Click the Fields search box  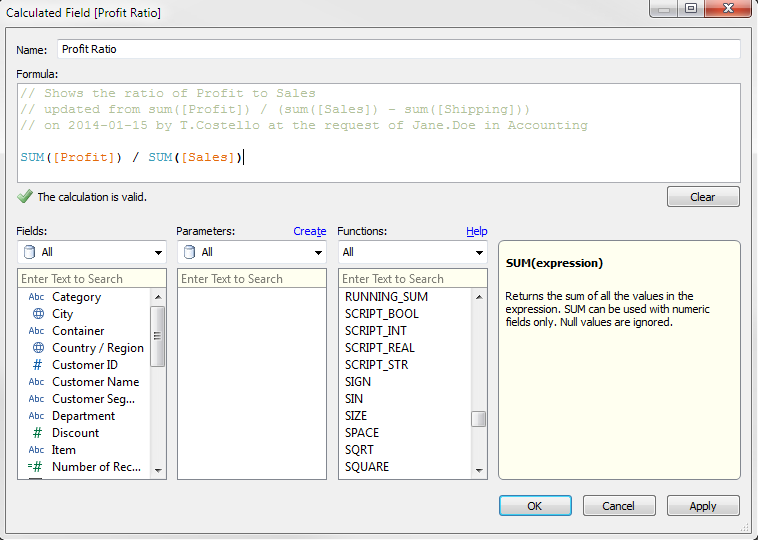(92, 278)
